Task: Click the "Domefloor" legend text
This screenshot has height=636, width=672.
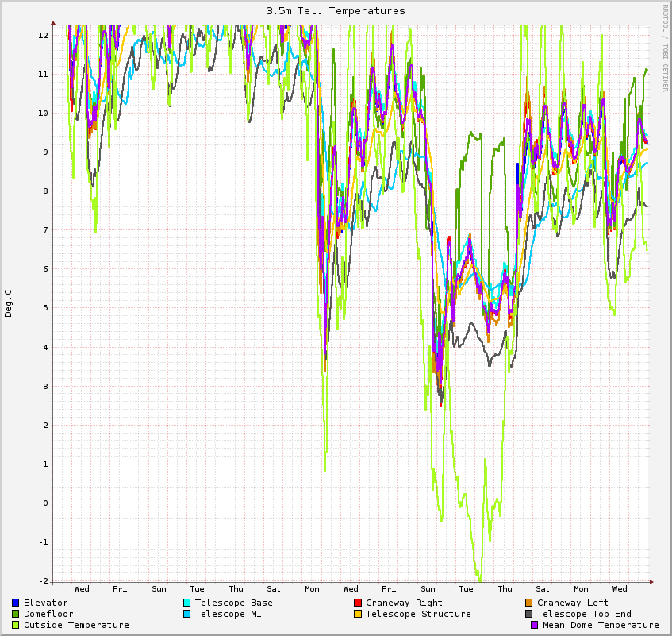Action: click(48, 614)
